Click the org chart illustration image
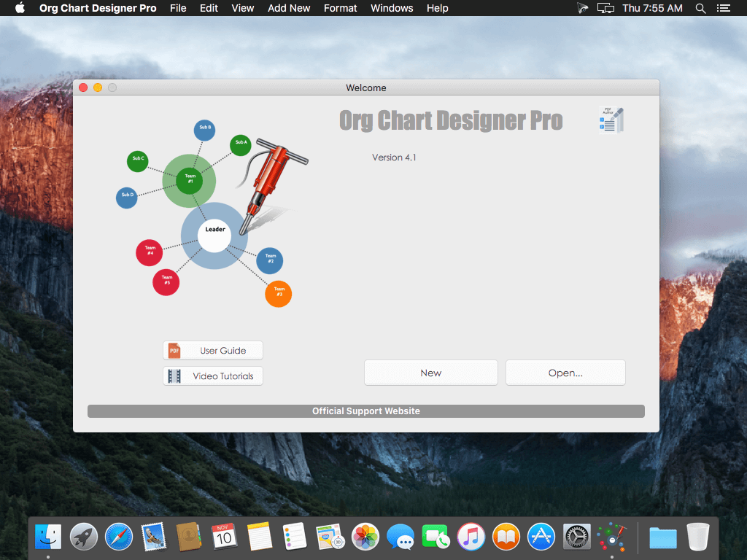The width and height of the screenshot is (747, 560). tap(212, 213)
